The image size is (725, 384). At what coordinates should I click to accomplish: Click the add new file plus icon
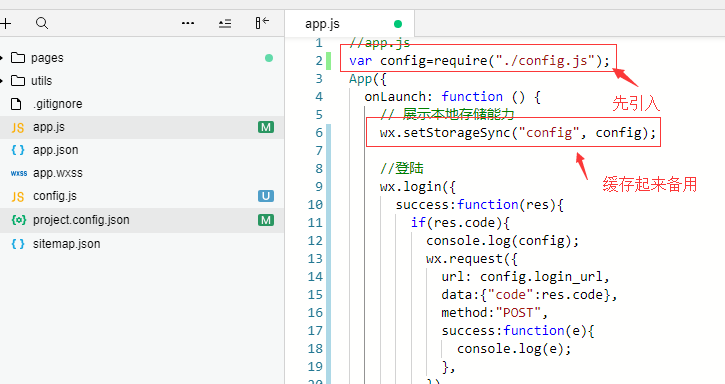point(5,23)
